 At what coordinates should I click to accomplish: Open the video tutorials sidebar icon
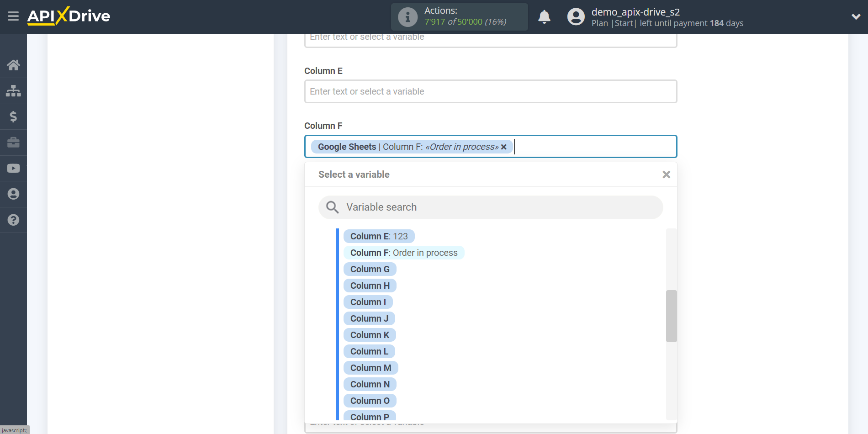click(13, 168)
